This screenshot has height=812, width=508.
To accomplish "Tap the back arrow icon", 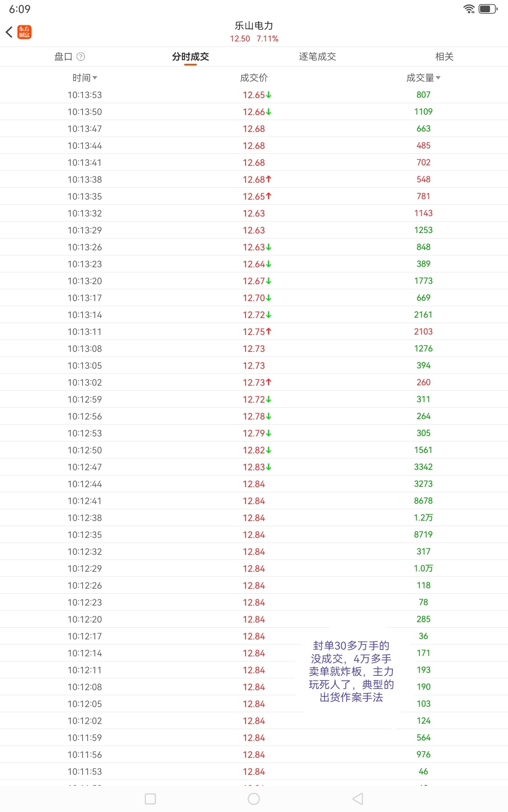I will 9,32.
